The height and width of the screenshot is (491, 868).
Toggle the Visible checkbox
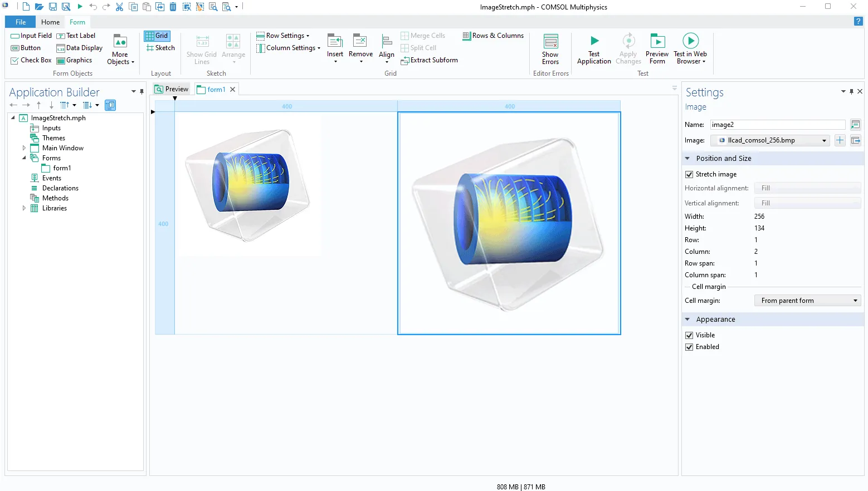[x=689, y=335]
